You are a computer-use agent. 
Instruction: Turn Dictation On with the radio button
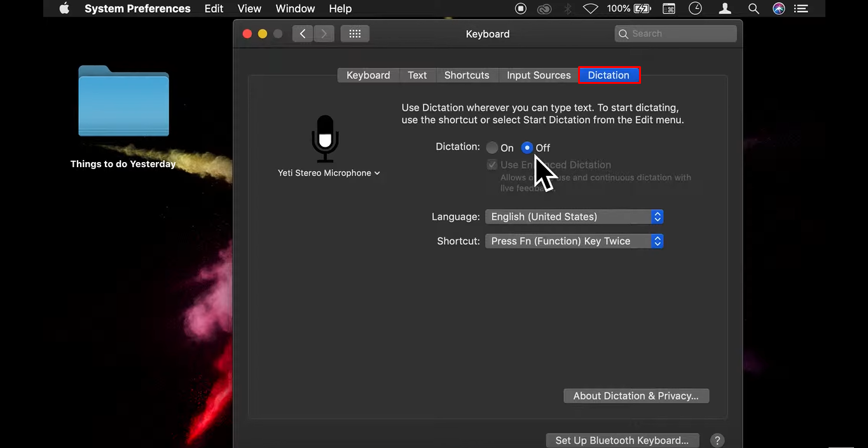tap(492, 147)
